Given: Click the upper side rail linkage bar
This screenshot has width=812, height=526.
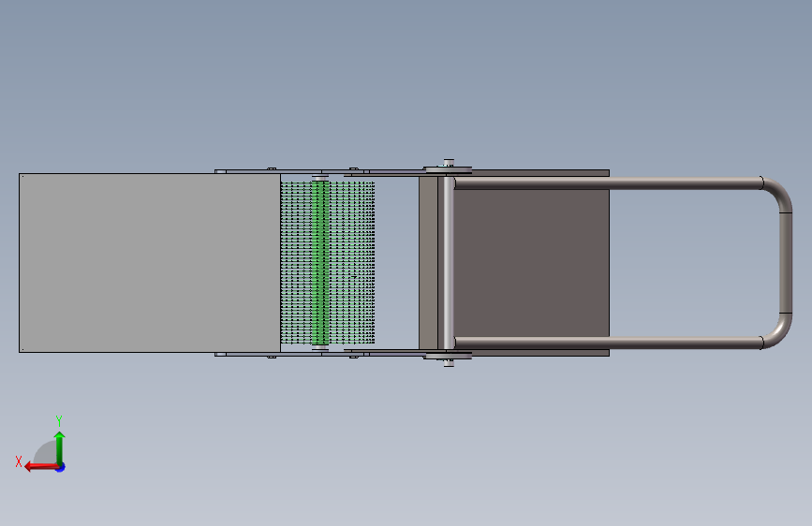Looking at the screenshot, I should (320, 171).
